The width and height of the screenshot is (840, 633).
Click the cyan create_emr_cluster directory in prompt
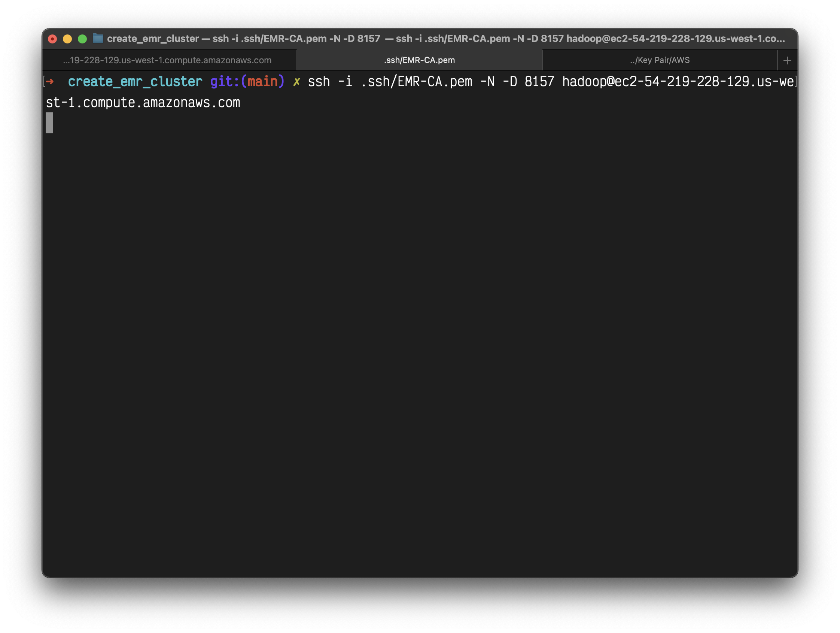(x=135, y=82)
